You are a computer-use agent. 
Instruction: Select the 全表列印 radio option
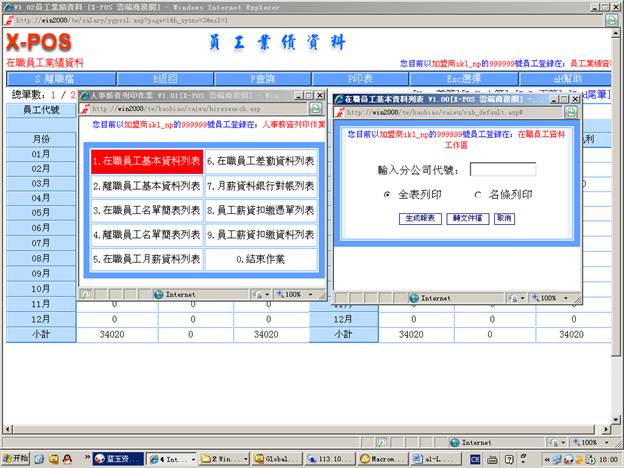[x=387, y=195]
